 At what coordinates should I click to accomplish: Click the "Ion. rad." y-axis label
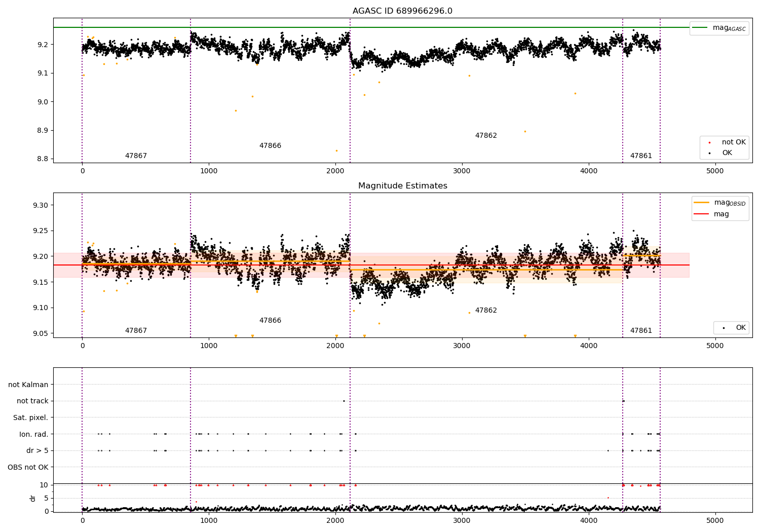(34, 434)
